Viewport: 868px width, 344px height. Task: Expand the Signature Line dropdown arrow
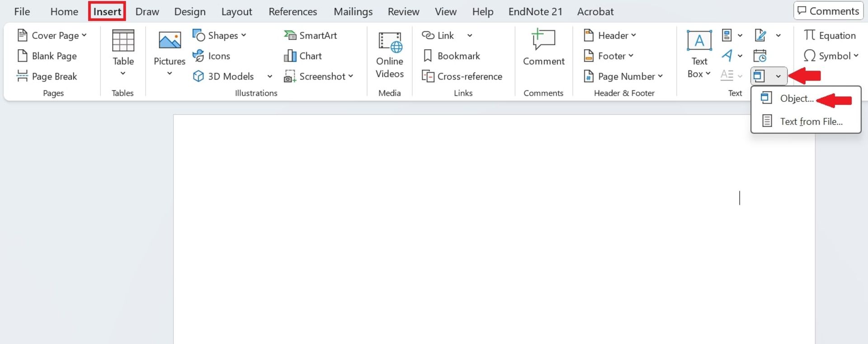pos(778,35)
